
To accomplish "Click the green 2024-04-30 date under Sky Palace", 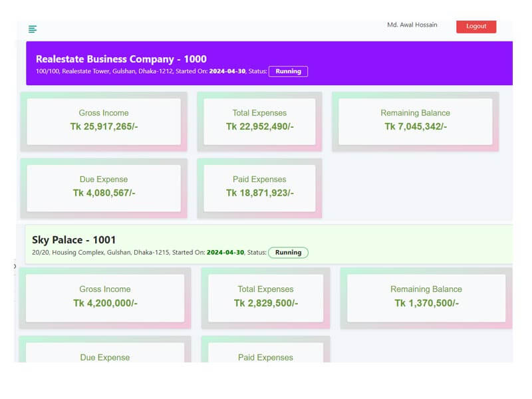I will pyautogui.click(x=225, y=253).
